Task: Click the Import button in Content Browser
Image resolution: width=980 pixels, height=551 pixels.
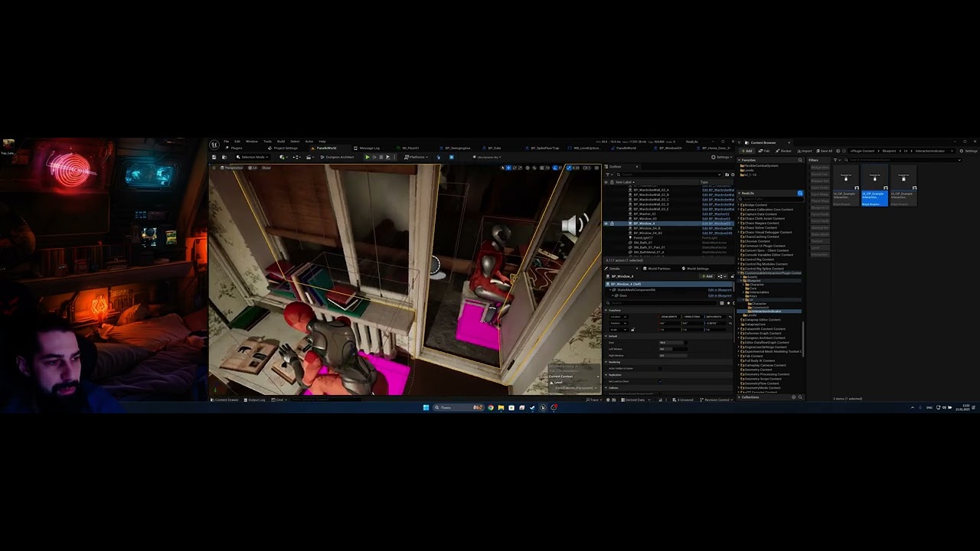Action: pos(805,151)
